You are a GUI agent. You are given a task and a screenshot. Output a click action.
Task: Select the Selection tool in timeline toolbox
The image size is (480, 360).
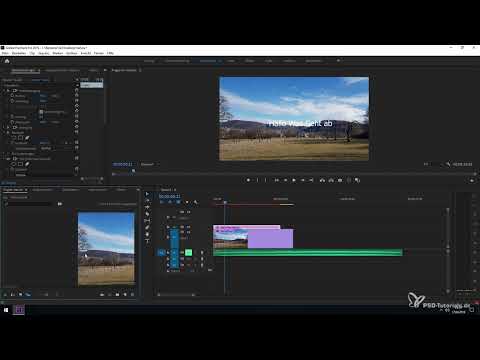point(147,194)
